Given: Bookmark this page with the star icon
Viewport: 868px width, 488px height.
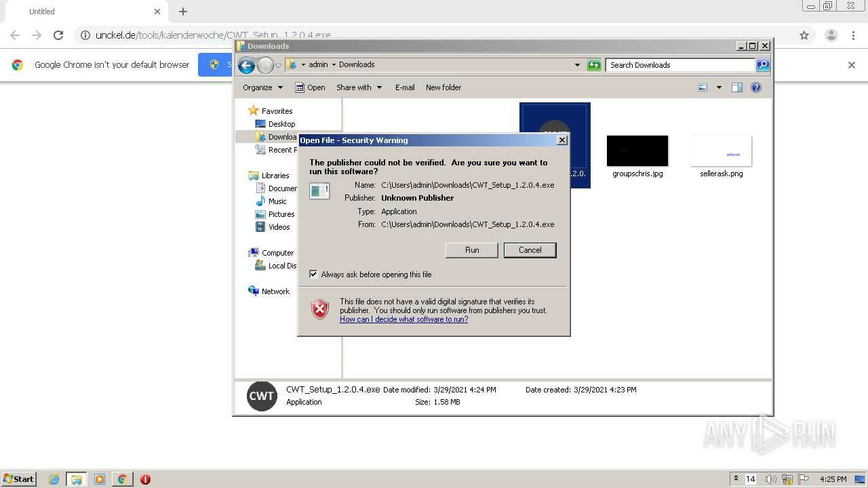Looking at the screenshot, I should (804, 35).
